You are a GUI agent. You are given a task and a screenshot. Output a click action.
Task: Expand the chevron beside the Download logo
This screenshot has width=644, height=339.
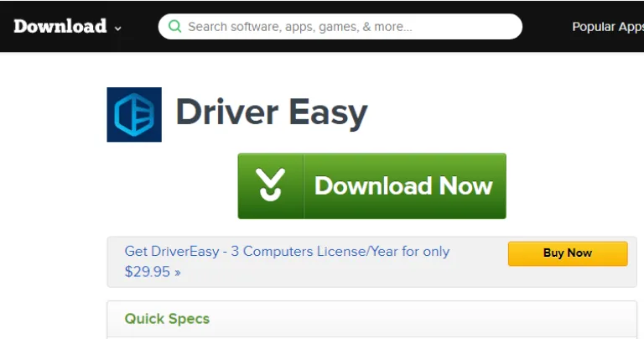[x=118, y=29]
